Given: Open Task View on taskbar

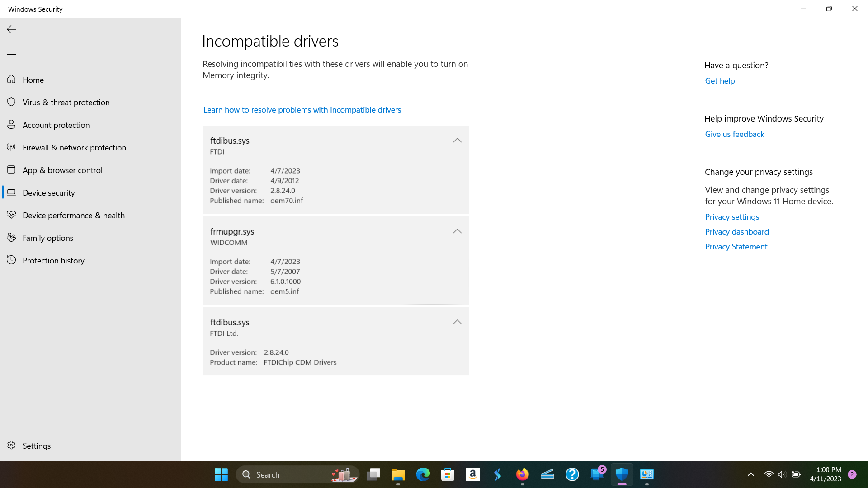Looking at the screenshot, I should click(373, 474).
